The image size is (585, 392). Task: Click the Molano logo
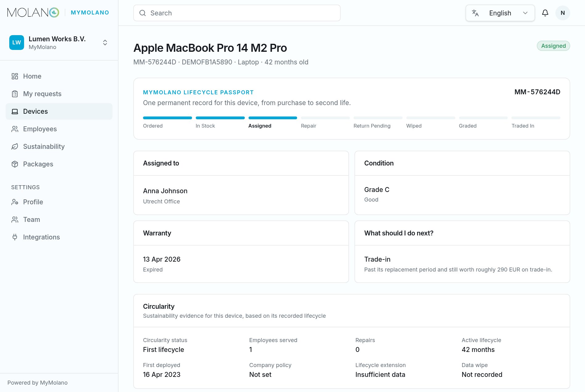point(33,13)
